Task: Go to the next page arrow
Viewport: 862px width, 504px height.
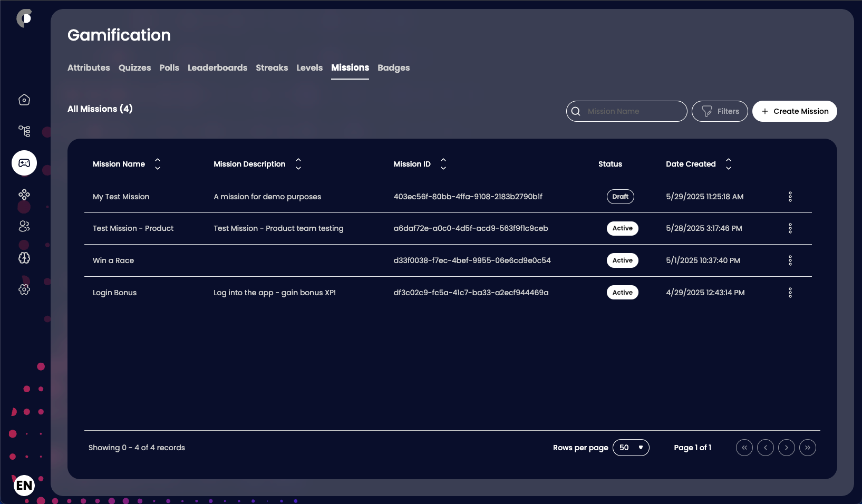Action: pyautogui.click(x=786, y=448)
